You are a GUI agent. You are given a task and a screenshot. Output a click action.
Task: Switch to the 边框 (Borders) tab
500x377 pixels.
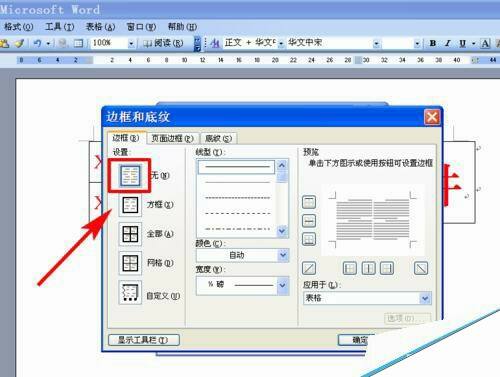click(x=127, y=138)
